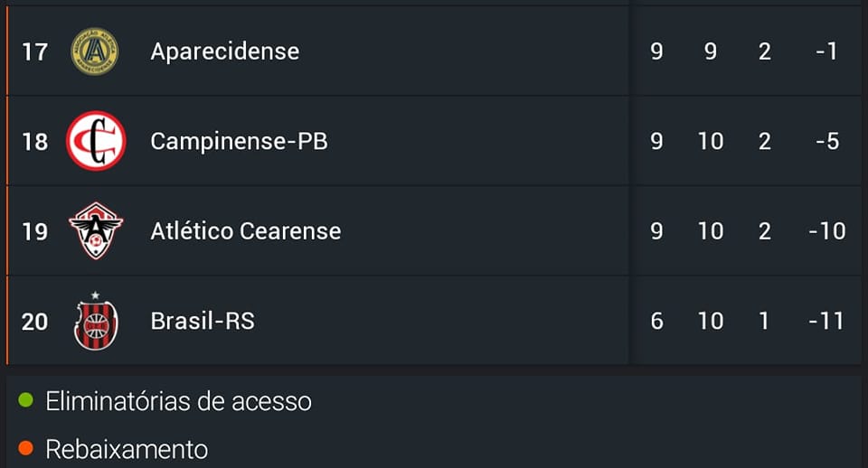Click the Aparecidense club crest
The width and height of the screenshot is (868, 468).
(95, 51)
